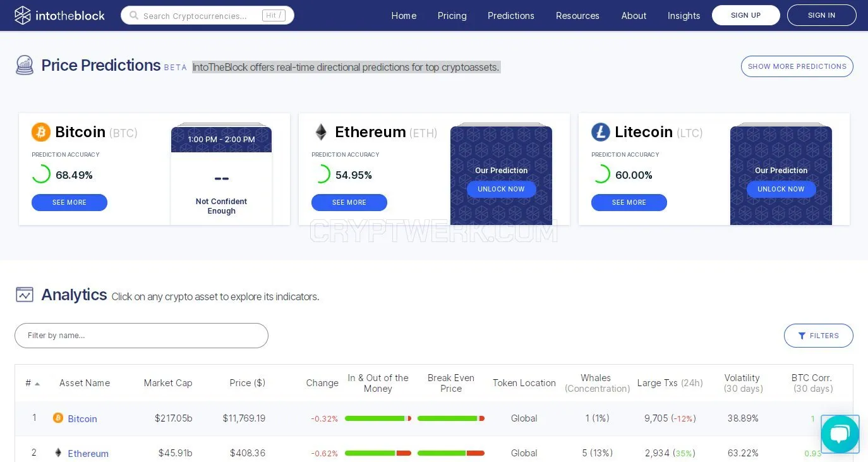Screen dimensions: 868x462
Task: Click the Whales (Concentration) column header
Action: click(x=596, y=383)
